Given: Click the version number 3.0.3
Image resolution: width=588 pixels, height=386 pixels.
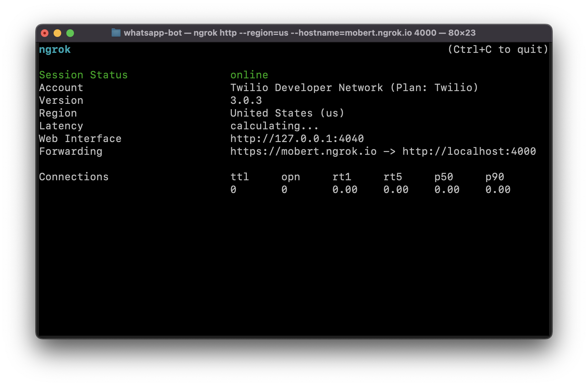Looking at the screenshot, I should tap(246, 101).
